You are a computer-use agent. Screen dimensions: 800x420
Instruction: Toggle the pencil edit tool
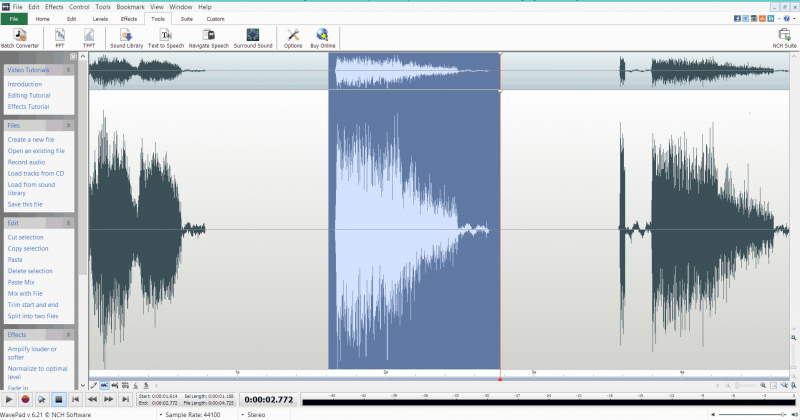[x=94, y=385]
